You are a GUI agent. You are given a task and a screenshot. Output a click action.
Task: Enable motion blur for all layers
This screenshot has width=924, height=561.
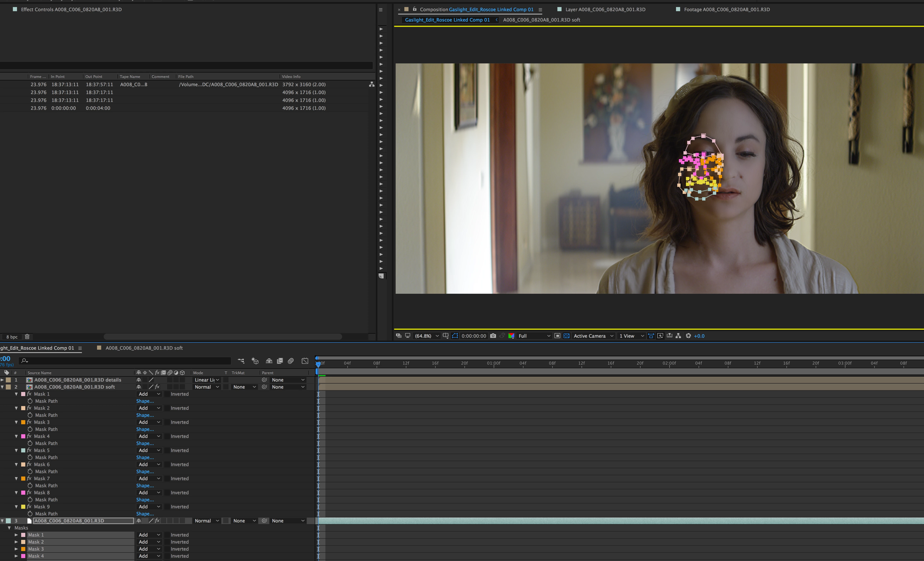pos(291,361)
